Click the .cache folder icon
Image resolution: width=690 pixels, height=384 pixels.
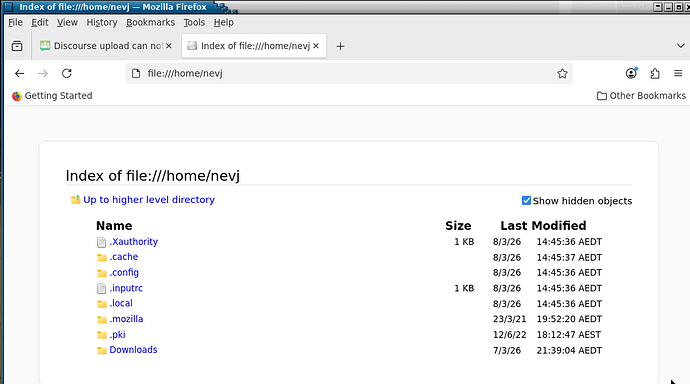click(x=102, y=257)
